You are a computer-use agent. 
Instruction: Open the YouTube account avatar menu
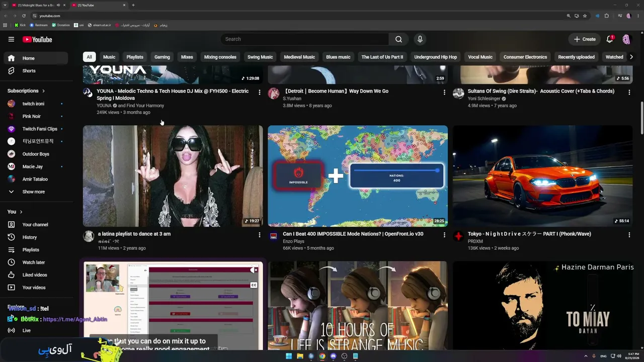[x=626, y=39]
